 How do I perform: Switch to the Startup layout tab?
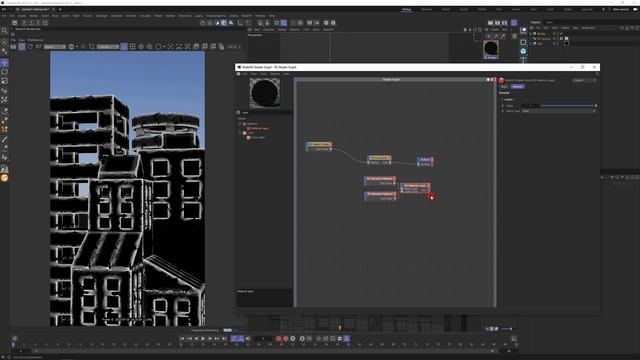click(407, 9)
